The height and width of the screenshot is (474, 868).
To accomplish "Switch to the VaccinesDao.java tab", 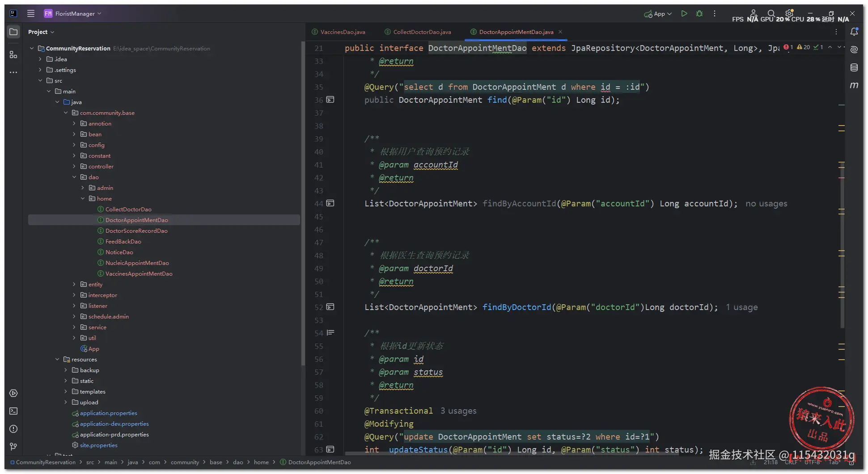I will coord(339,32).
